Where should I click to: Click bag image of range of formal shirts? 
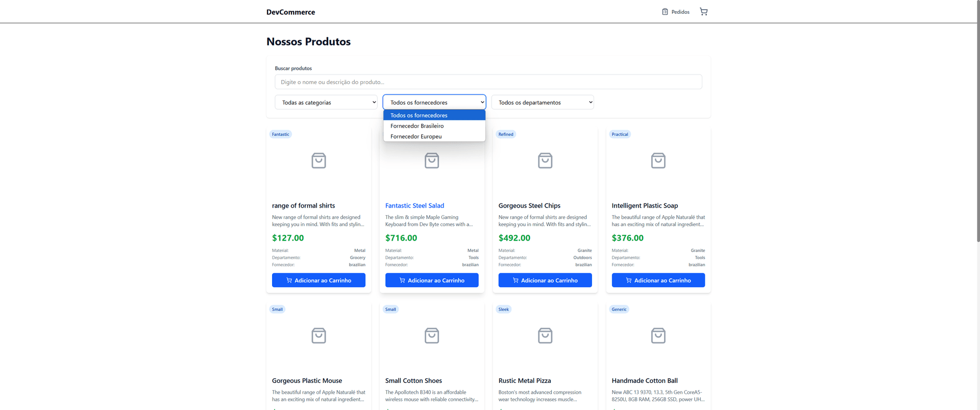[x=318, y=161]
